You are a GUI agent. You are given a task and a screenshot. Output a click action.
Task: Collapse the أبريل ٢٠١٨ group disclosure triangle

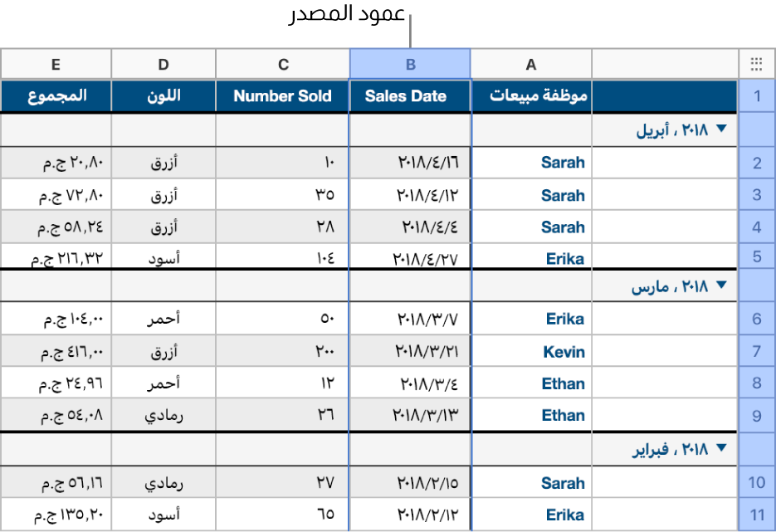point(723,129)
